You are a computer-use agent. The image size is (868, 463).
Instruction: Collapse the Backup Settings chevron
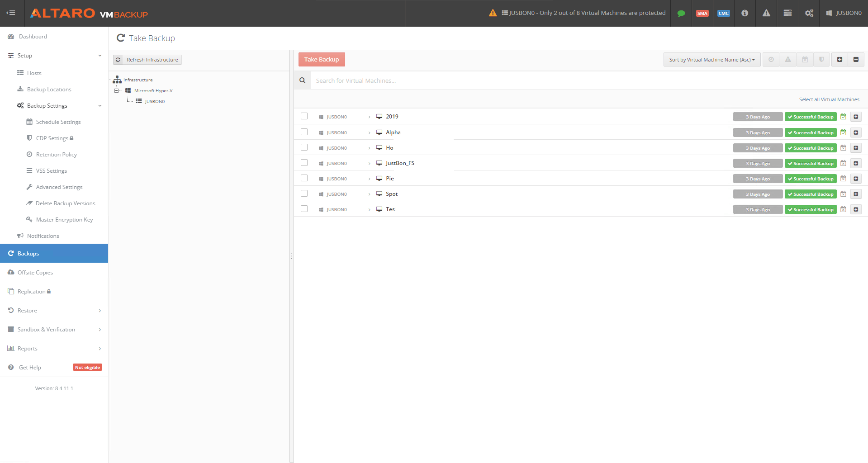[x=100, y=106]
